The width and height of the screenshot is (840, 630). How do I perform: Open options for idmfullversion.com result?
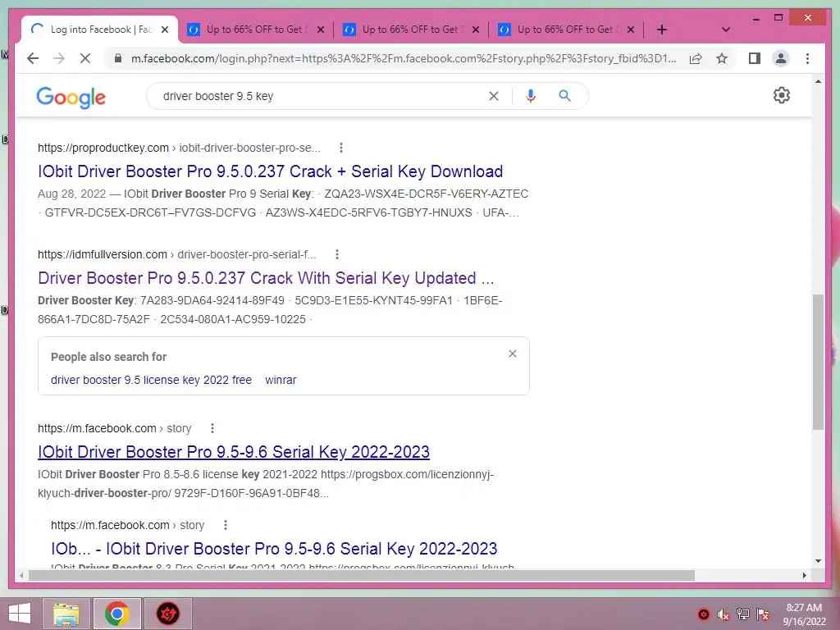pos(336,254)
